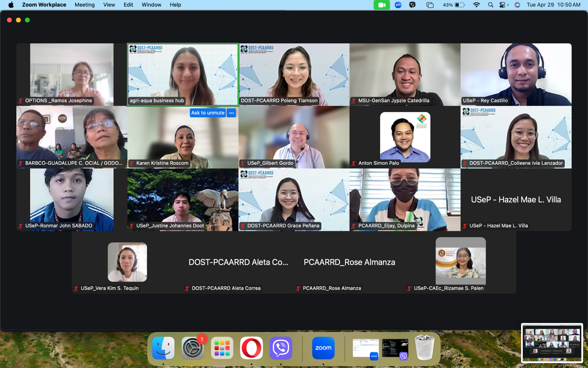
Task: Click USeP_Vera Kim S. Tequin profile picture
Action: (127, 262)
